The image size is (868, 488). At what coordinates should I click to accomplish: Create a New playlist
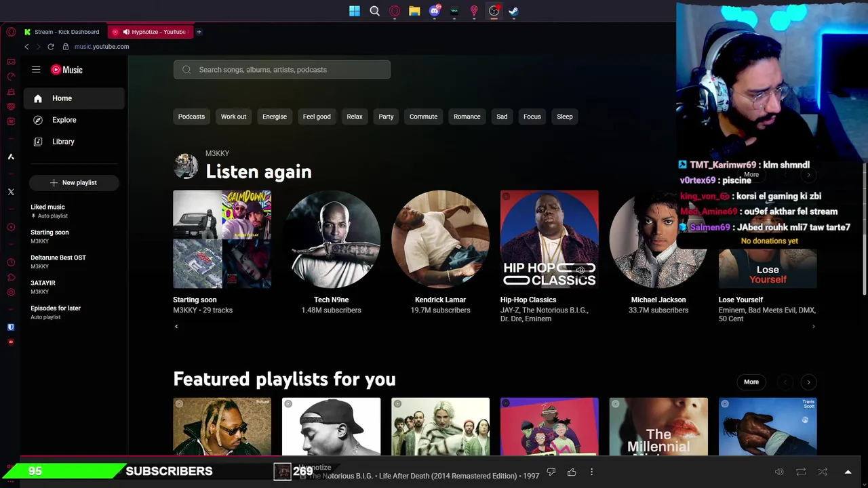[74, 182]
